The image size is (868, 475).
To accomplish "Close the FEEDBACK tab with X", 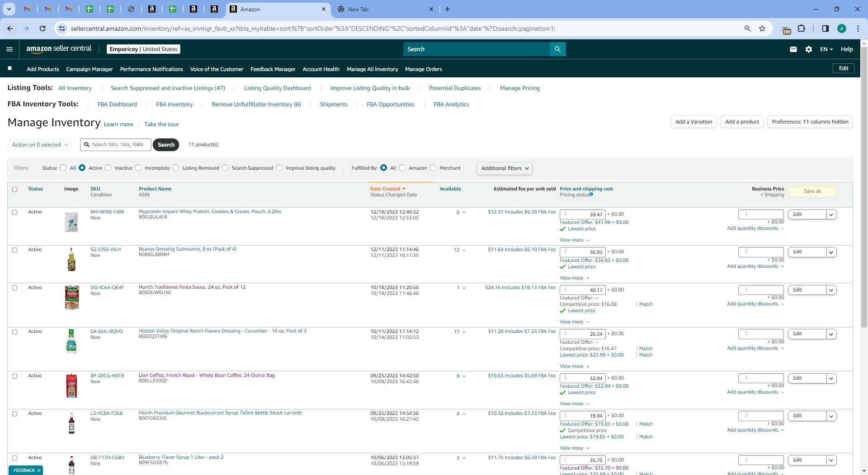I will pos(39,470).
